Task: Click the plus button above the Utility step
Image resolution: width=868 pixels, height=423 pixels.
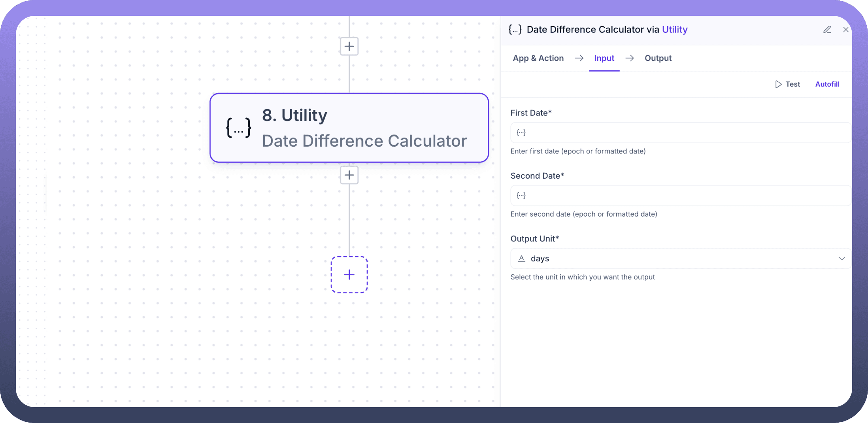Action: [349, 46]
